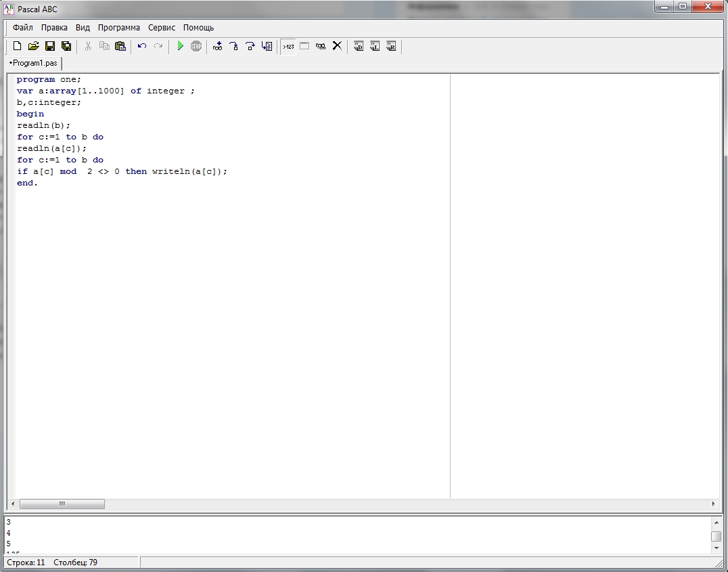Open the Сервис menu
Screen dimensions: 728x572
162,28
